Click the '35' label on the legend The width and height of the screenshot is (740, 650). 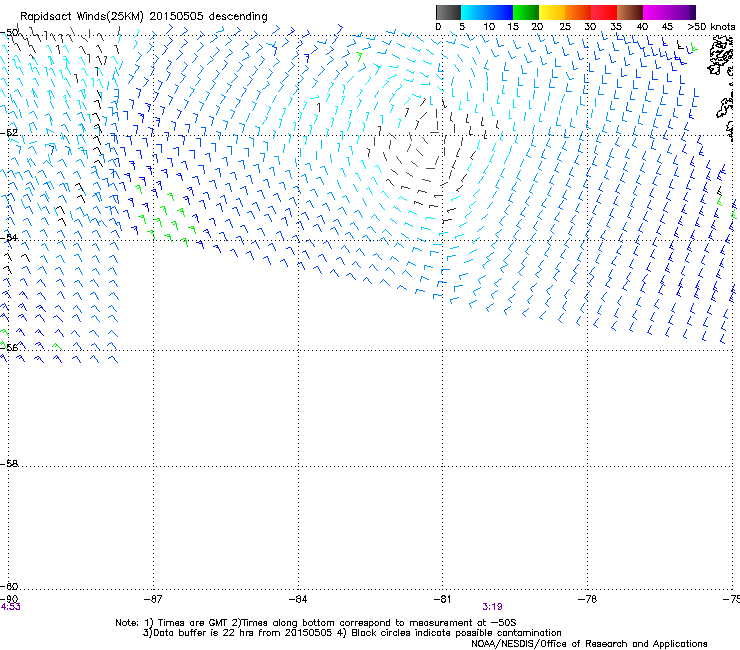point(616,27)
